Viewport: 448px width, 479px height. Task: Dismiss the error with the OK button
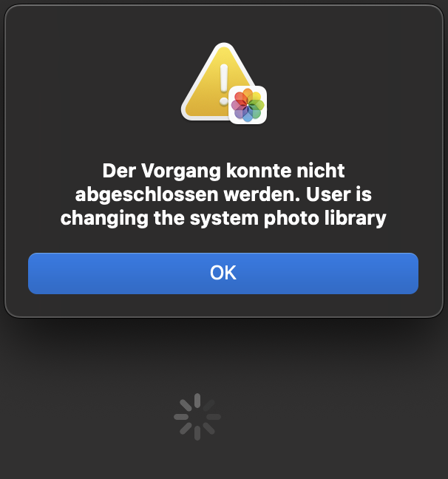tap(223, 274)
